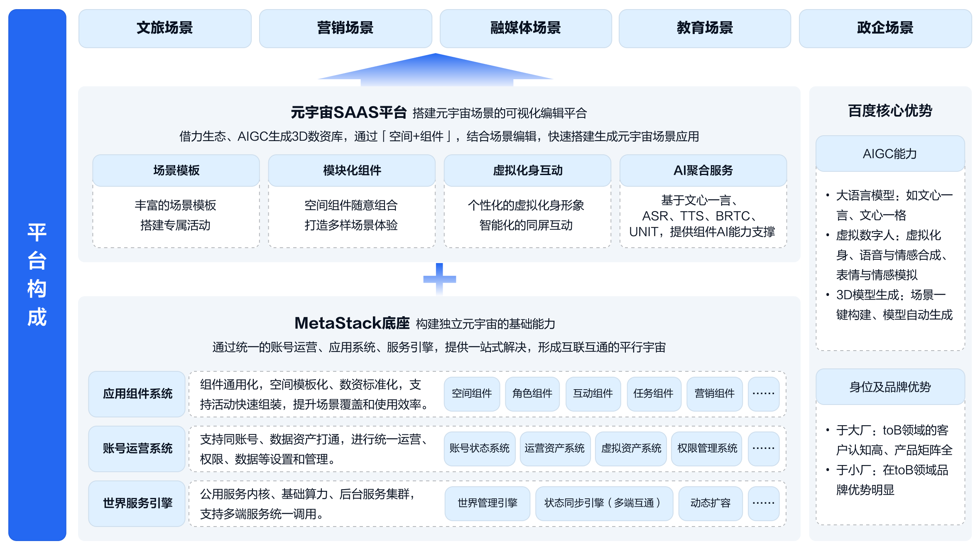Click the 平台构成 vertical banner
The width and height of the screenshot is (980, 551).
click(x=37, y=275)
